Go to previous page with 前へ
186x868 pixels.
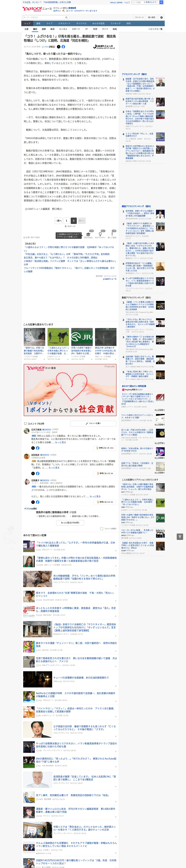pyautogui.click(x=59, y=221)
